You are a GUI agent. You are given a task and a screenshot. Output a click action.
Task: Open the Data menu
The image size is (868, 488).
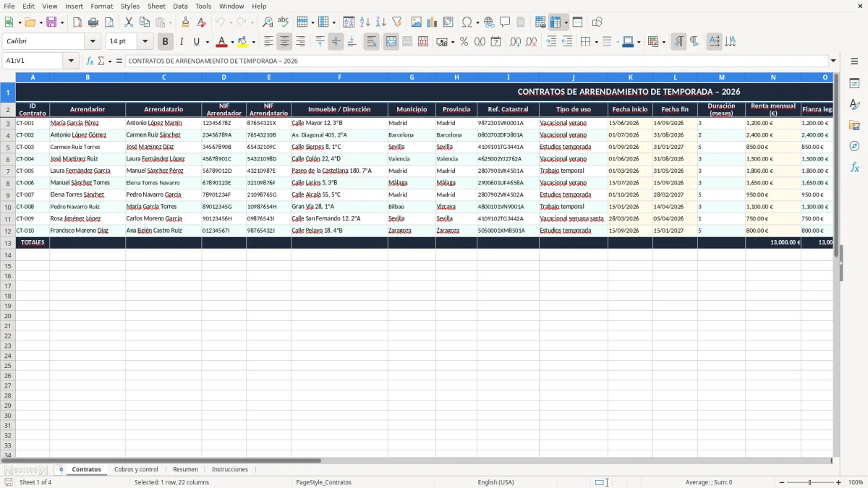[180, 6]
